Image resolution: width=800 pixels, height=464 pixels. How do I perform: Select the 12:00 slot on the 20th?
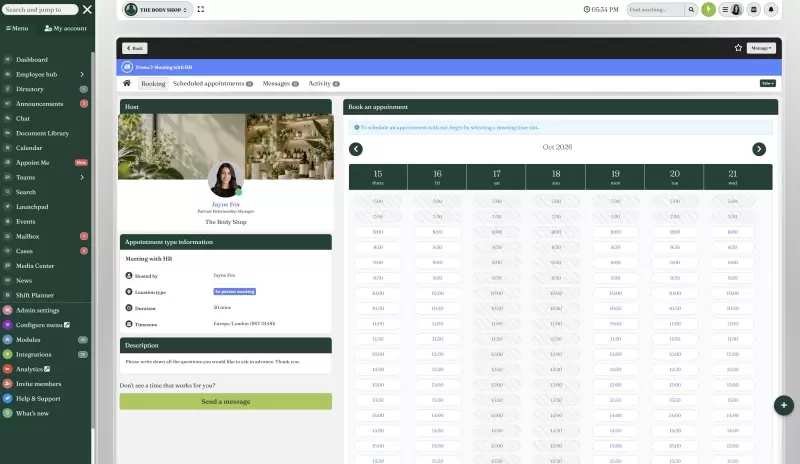pos(674,354)
